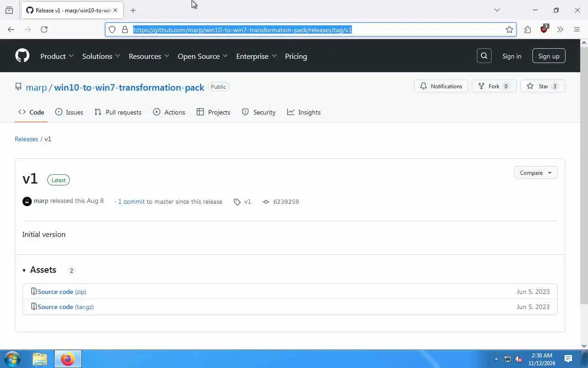Show more tools overflow chevrons
The image size is (588, 368).
(560, 29)
